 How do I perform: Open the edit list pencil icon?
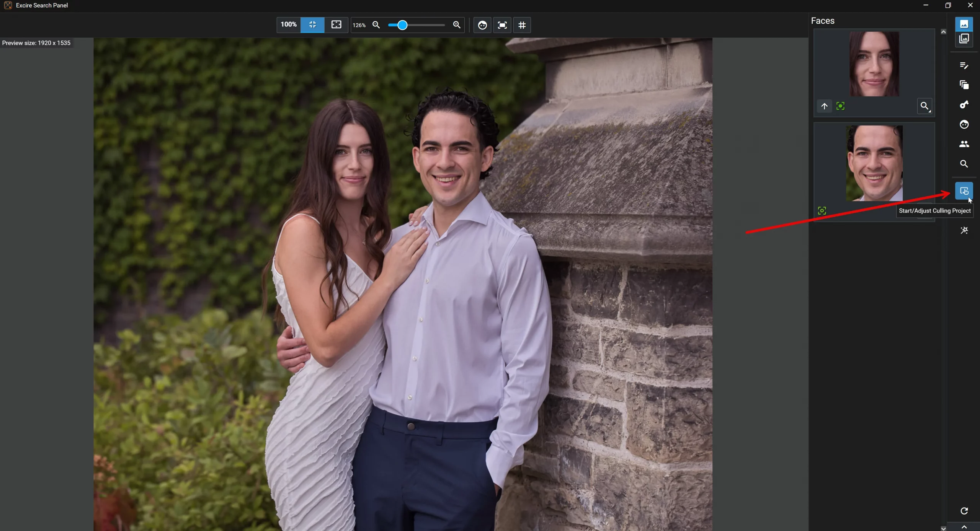pyautogui.click(x=964, y=65)
